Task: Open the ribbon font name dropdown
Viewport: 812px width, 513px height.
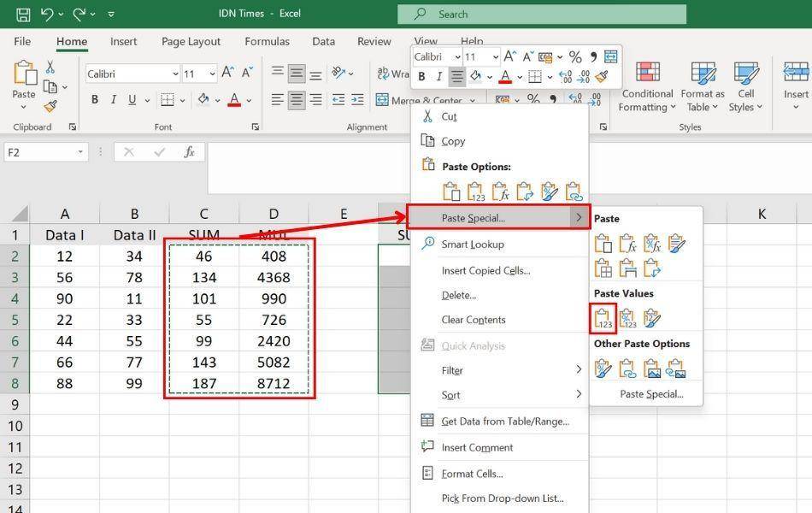Action: [175, 74]
